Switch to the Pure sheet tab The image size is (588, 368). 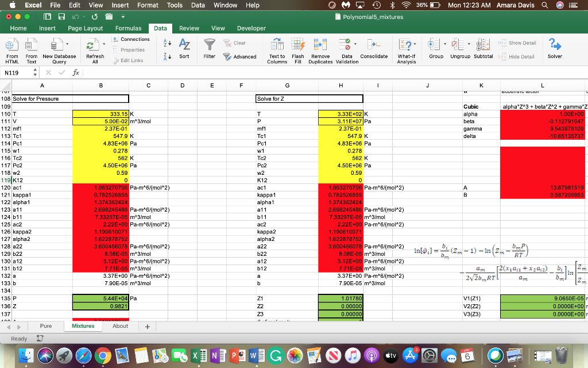point(45,325)
